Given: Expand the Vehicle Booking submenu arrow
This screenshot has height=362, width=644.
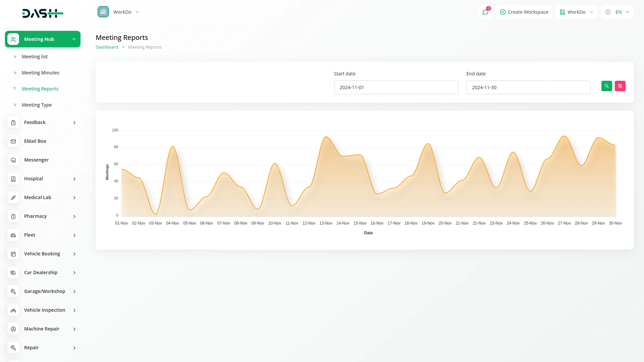Looking at the screenshot, I should (74, 254).
